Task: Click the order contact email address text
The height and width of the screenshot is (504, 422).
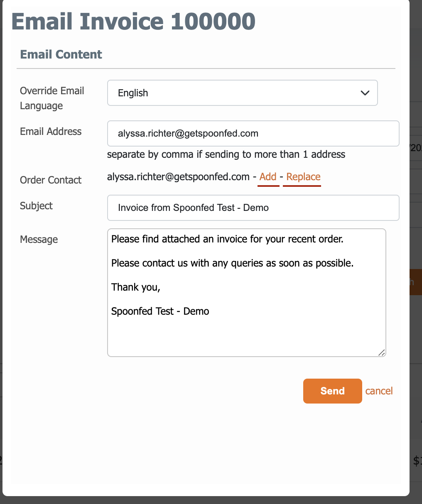Action: pos(178,177)
